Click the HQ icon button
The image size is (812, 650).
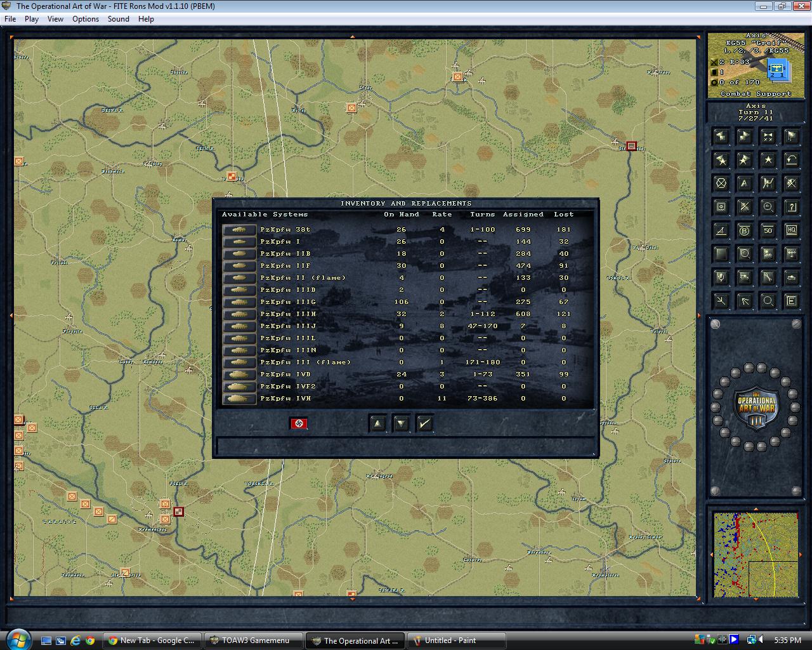click(x=791, y=230)
